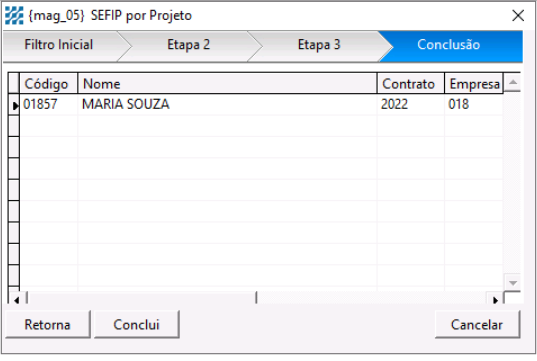537x361 pixels.
Task: Go to the Filtro Inicial step
Action: [x=59, y=45]
